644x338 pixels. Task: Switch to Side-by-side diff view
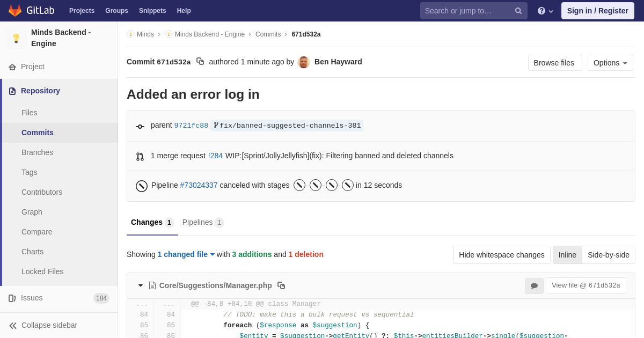coord(609,255)
